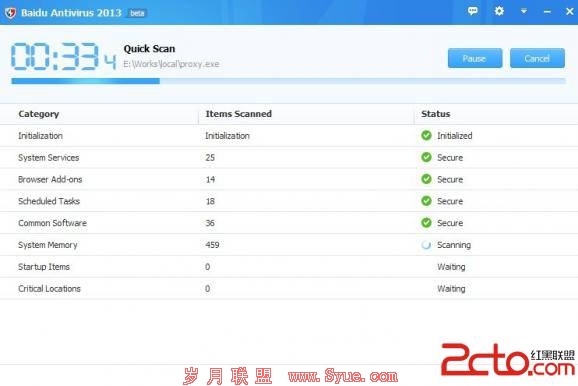
Task: Click the Baidu Antivirus shield logo
Action: [10, 13]
